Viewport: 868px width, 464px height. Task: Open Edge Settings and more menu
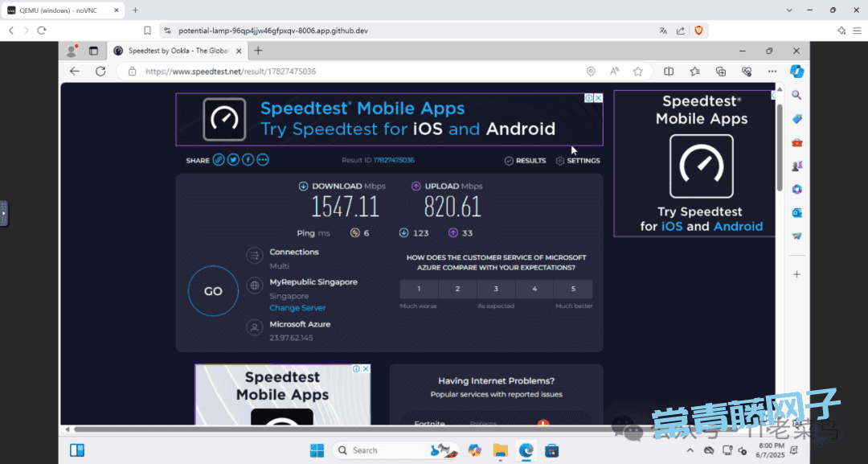(x=772, y=72)
